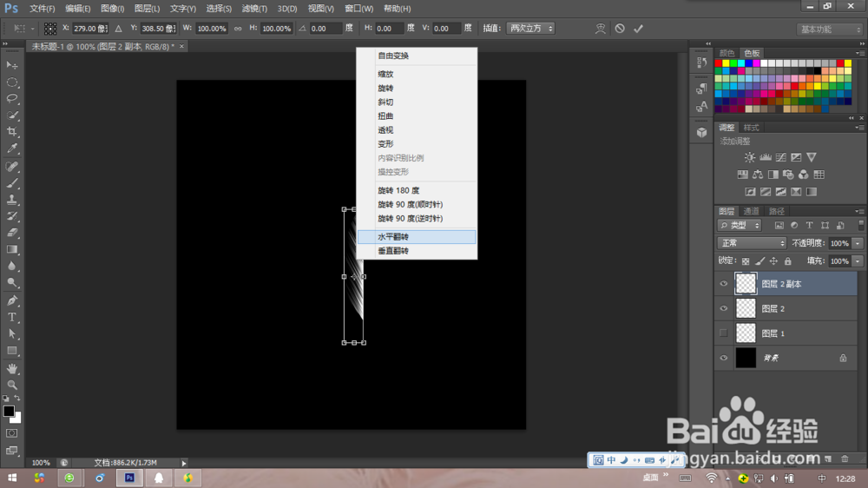Select the Crop tool
Image resolution: width=868 pixels, height=488 pixels.
pos(11,132)
